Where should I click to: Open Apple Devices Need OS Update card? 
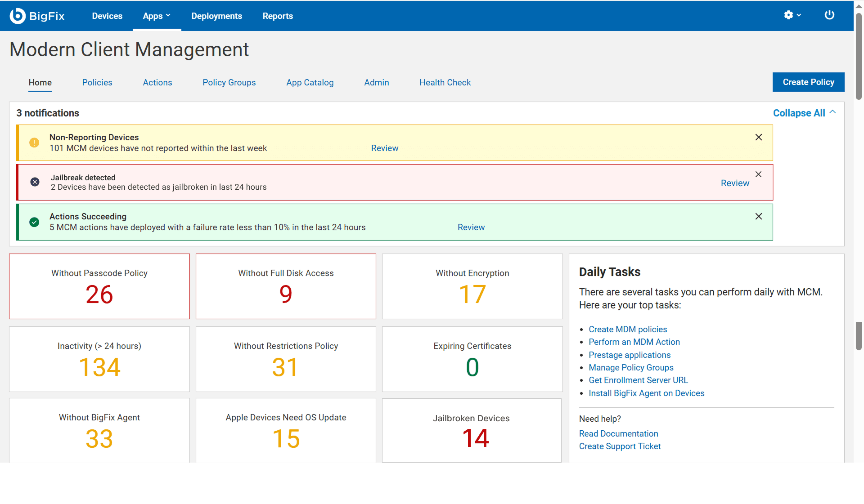point(286,430)
